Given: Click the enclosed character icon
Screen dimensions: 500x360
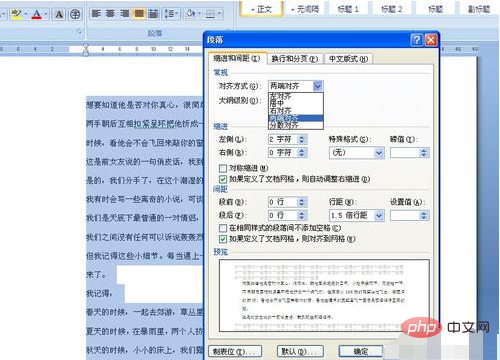Looking at the screenshot, I should click(x=75, y=14).
